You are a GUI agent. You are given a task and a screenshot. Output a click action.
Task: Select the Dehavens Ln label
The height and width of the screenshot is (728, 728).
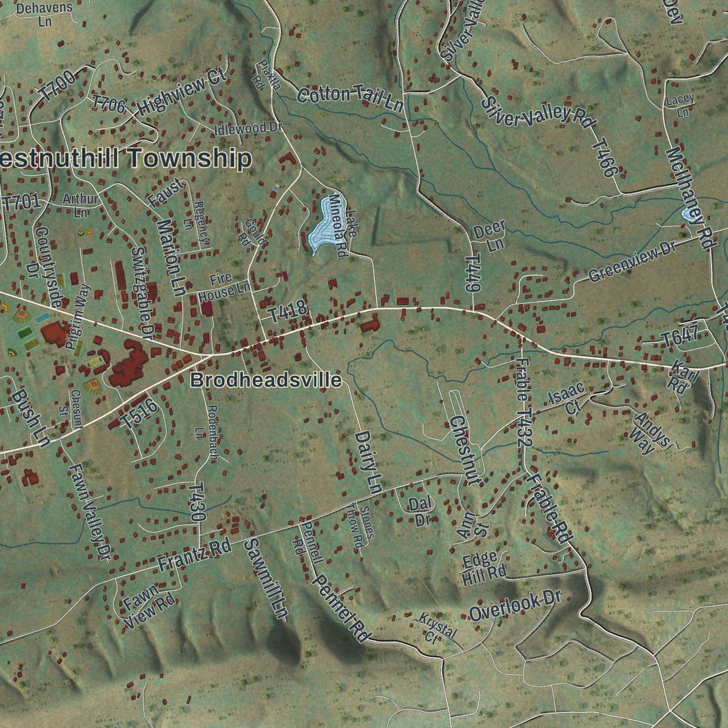pos(44,15)
